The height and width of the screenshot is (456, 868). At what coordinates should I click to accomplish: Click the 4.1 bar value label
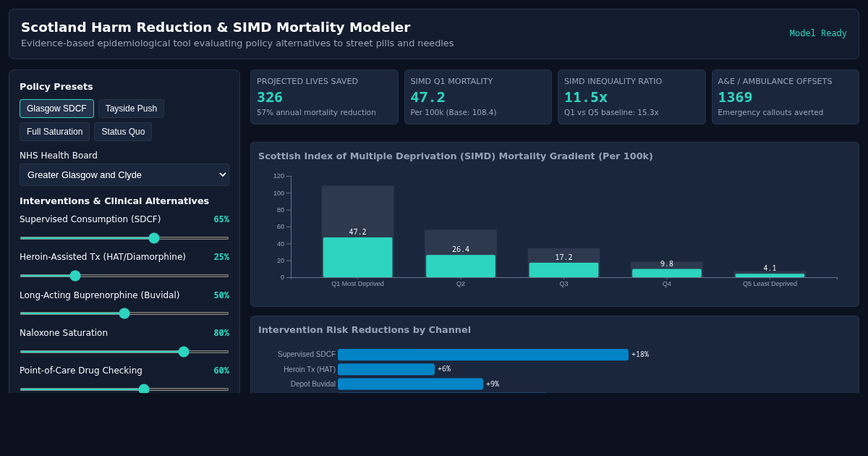770,269
